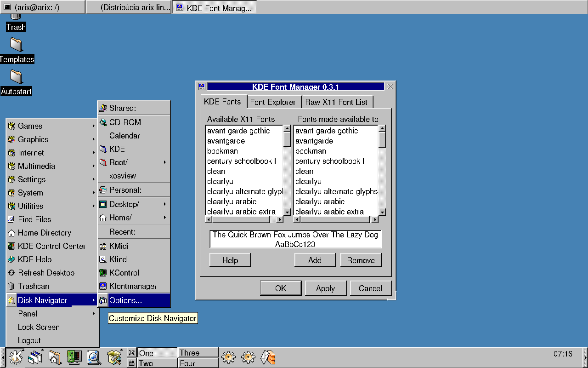This screenshot has width=588, height=368.
Task: Open the home folder panel icon
Action: click(55, 357)
